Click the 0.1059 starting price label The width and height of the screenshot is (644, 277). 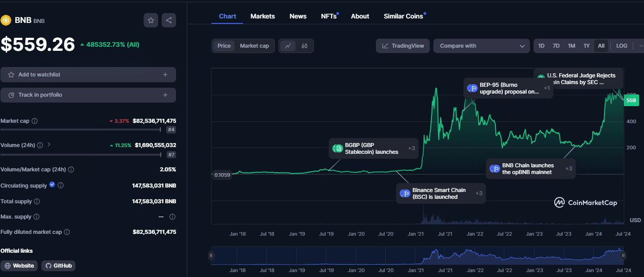click(222, 175)
